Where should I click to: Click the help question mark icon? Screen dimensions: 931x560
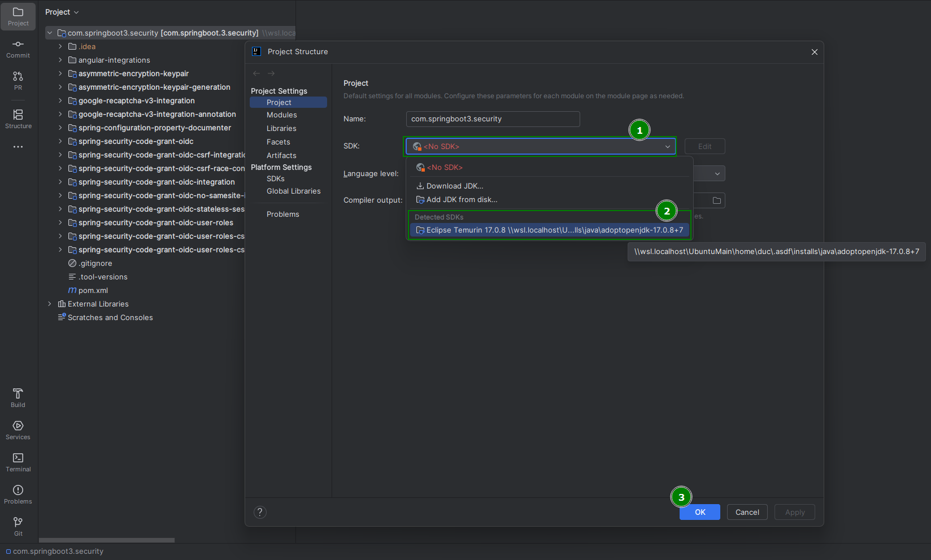pyautogui.click(x=260, y=512)
